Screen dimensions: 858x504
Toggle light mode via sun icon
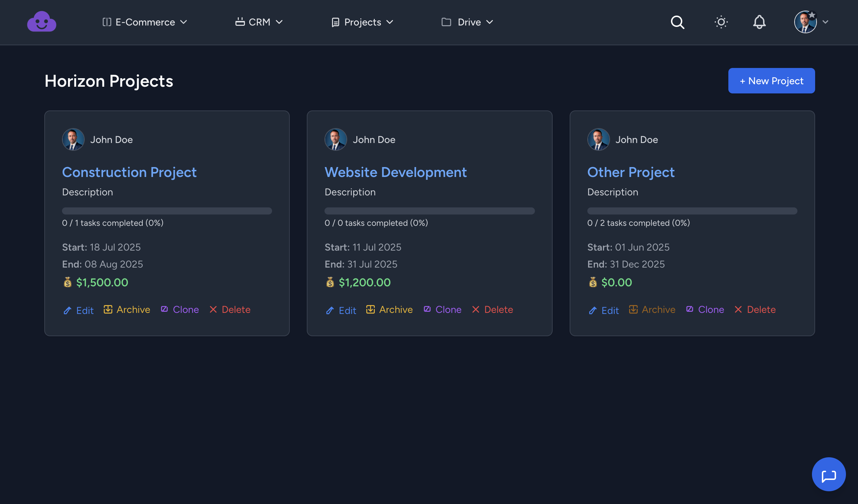pyautogui.click(x=721, y=22)
